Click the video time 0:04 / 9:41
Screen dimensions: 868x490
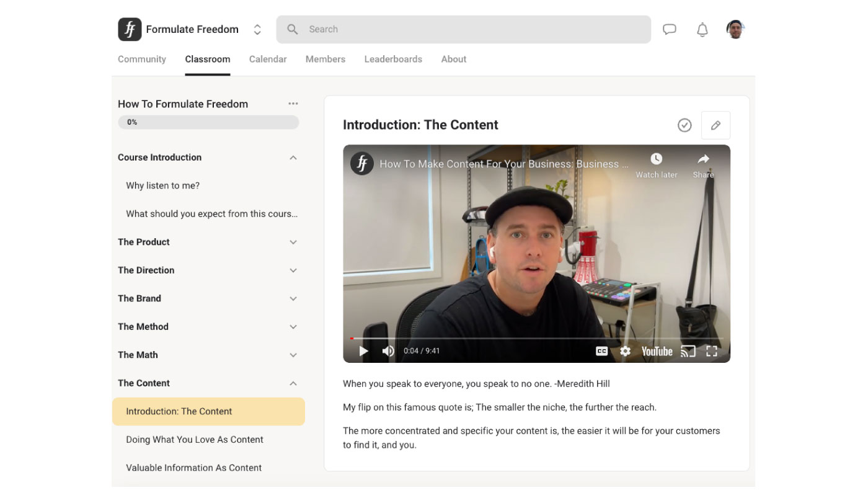tap(422, 351)
